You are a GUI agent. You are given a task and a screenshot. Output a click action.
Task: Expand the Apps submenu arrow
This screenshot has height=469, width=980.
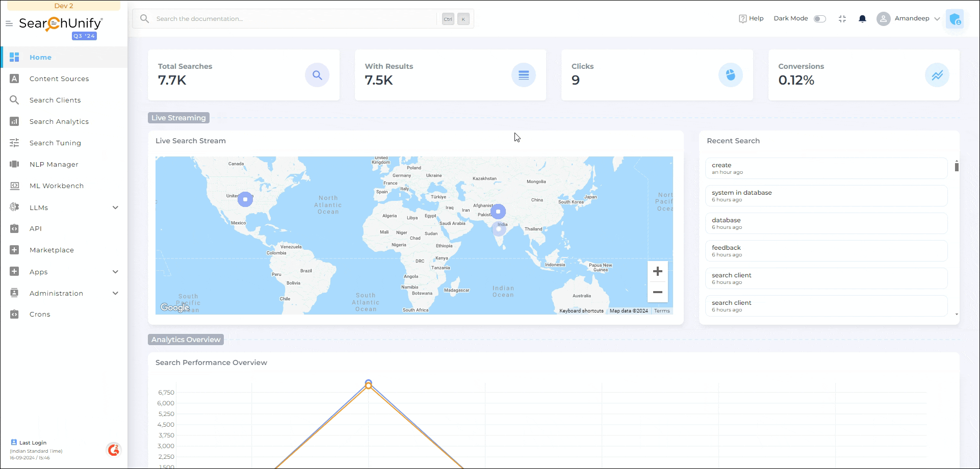click(x=115, y=272)
